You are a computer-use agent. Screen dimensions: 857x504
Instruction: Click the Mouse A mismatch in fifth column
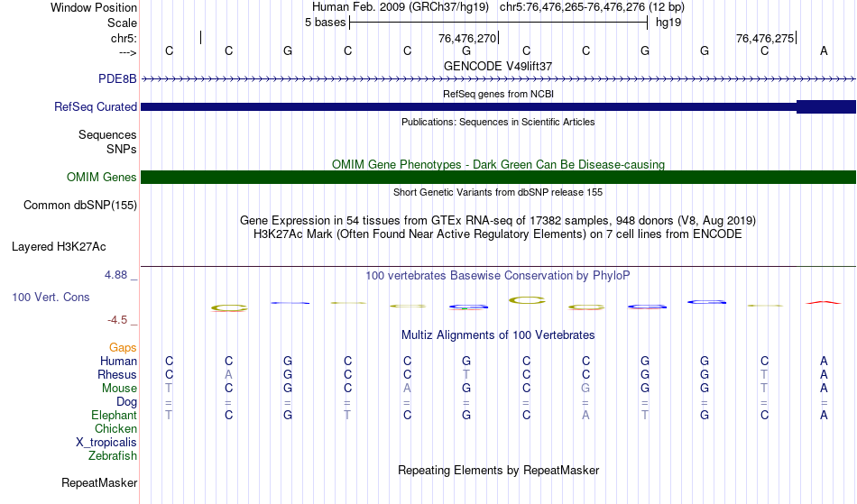click(x=407, y=389)
